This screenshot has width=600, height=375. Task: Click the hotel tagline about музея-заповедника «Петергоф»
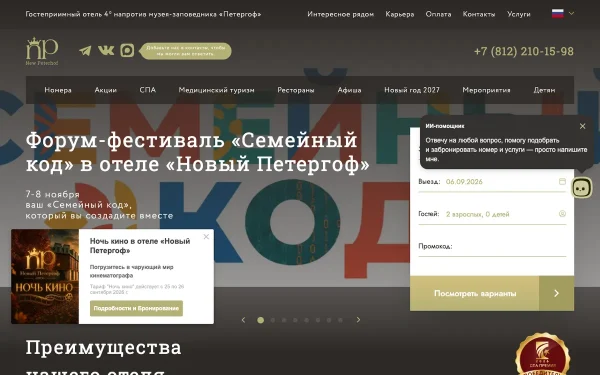tap(143, 14)
